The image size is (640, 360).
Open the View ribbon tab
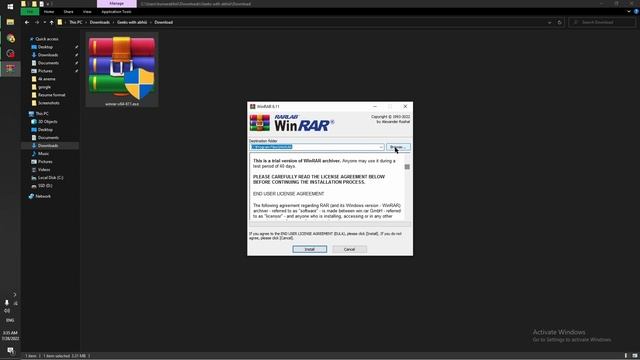point(87,12)
